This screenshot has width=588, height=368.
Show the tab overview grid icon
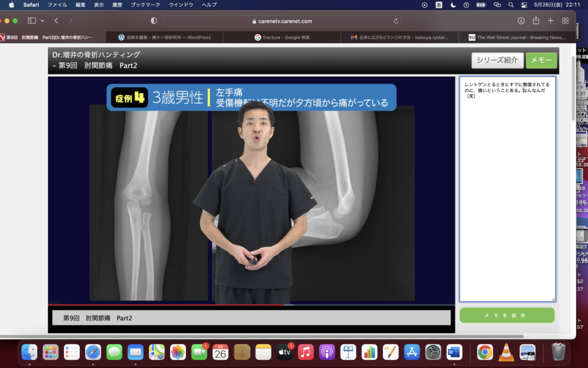565,21
